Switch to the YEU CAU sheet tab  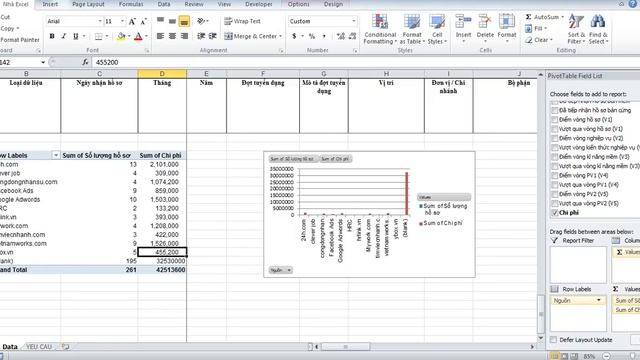click(x=39, y=347)
